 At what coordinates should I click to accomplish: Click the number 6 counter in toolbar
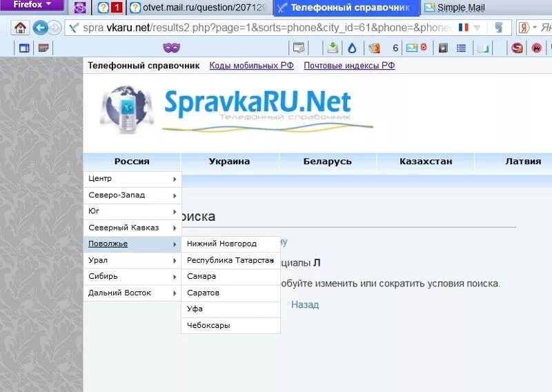(x=395, y=48)
